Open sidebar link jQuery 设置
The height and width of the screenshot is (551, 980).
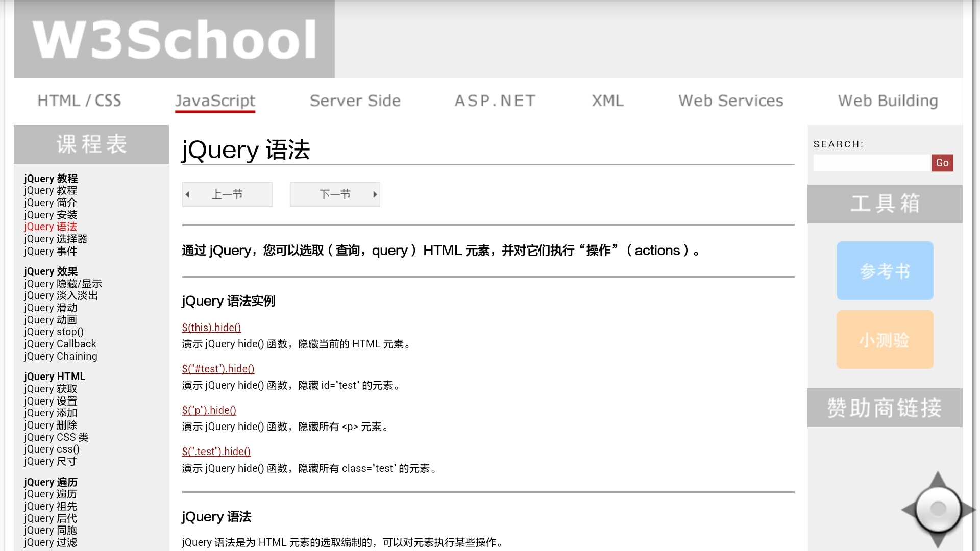(x=50, y=401)
